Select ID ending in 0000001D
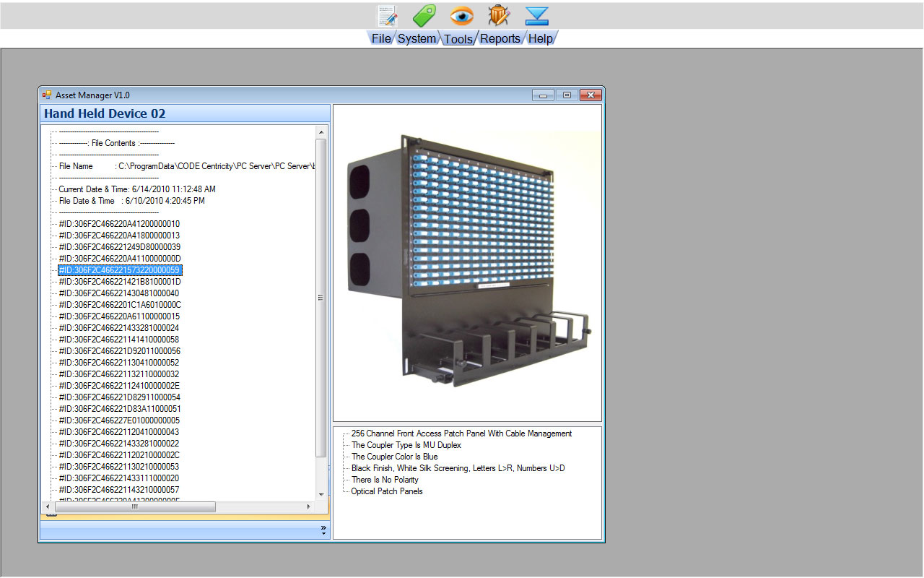Viewport: 924px width, 578px height. click(x=120, y=282)
